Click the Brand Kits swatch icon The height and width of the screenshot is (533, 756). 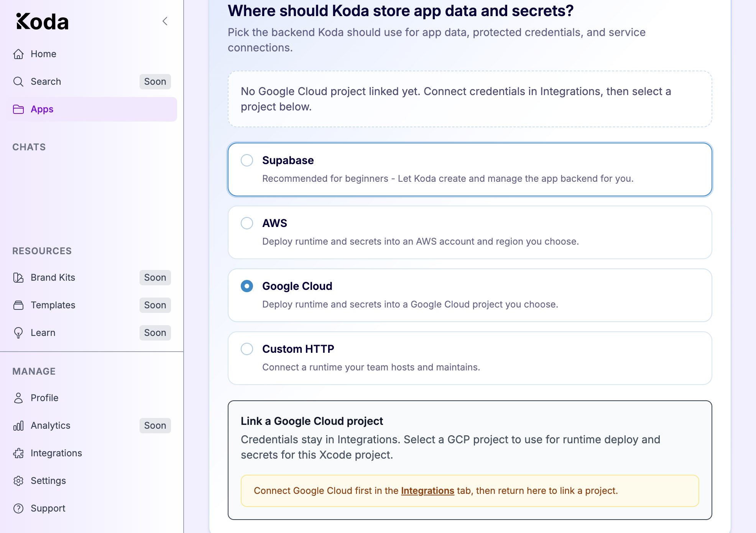coord(18,278)
